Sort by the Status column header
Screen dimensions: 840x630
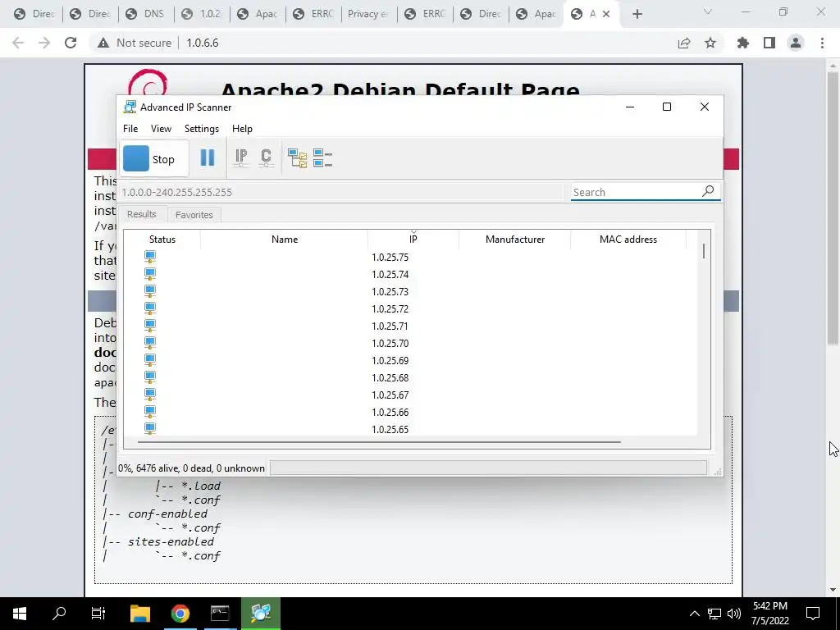click(x=162, y=240)
